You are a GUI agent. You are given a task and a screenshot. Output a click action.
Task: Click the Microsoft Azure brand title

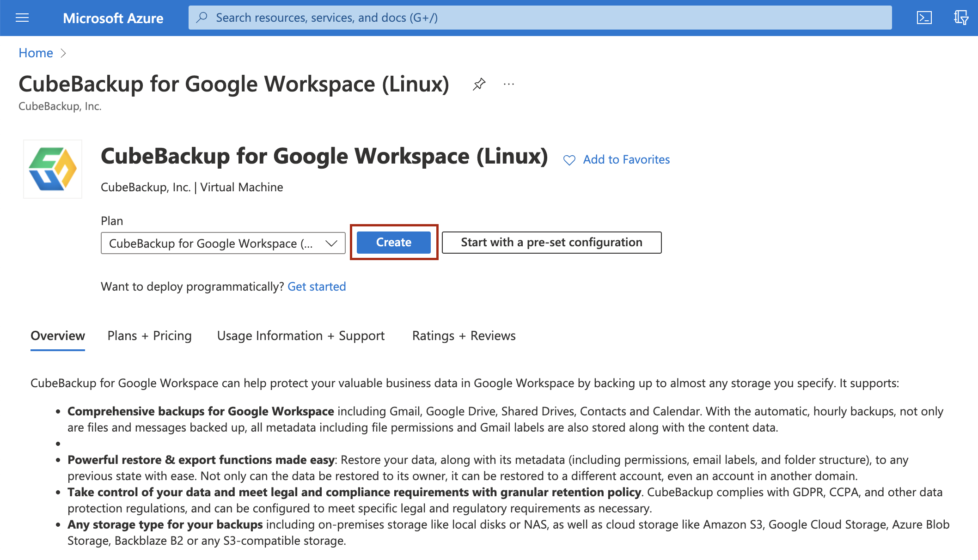tap(113, 18)
